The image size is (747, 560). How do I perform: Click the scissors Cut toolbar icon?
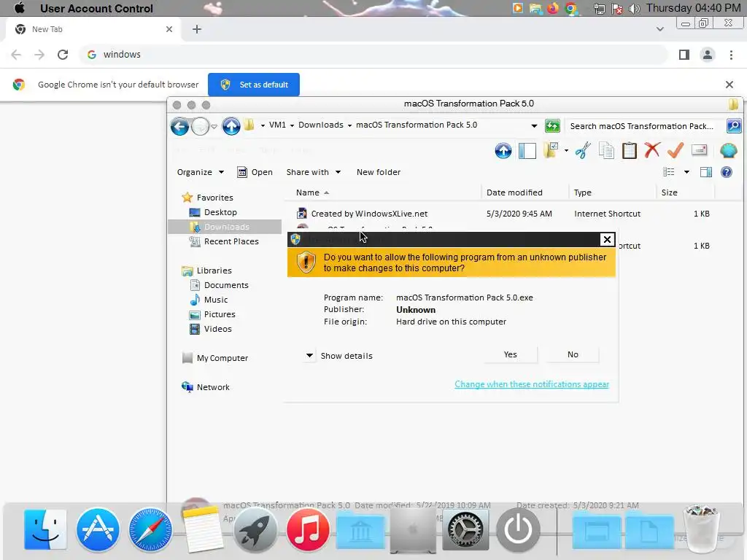pyautogui.click(x=583, y=150)
